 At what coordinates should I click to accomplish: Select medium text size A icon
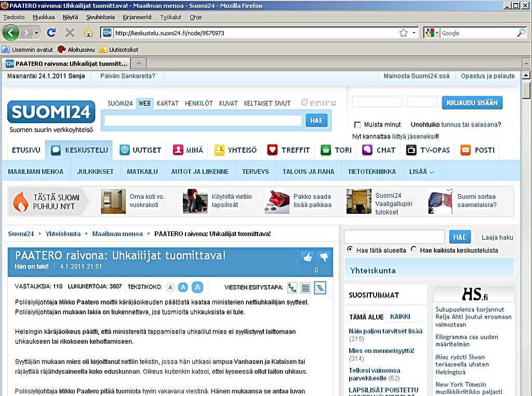[x=183, y=288]
